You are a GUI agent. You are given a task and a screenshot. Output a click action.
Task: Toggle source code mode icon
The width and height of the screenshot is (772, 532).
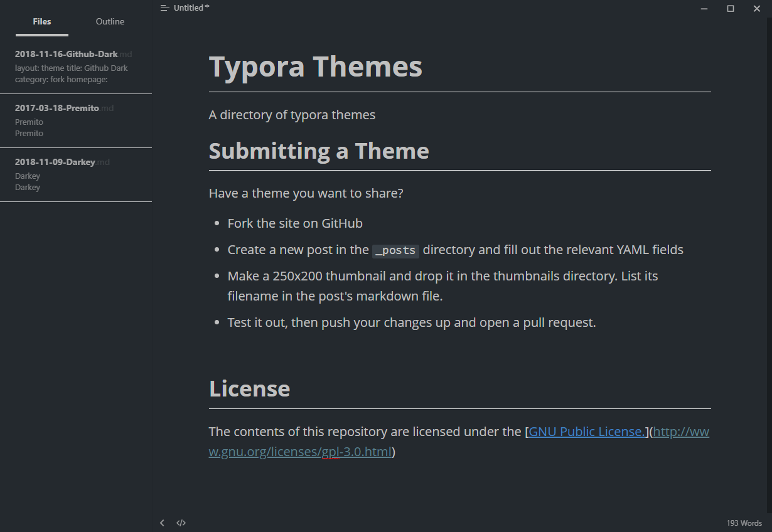click(181, 523)
